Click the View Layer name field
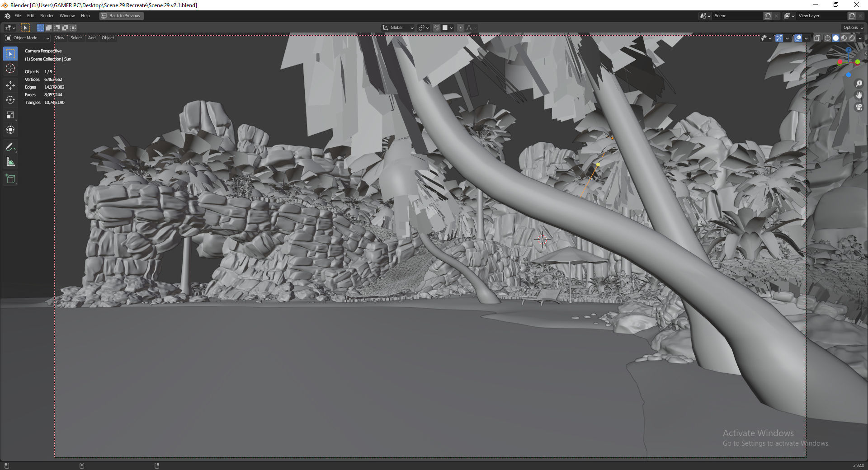 [x=822, y=16]
